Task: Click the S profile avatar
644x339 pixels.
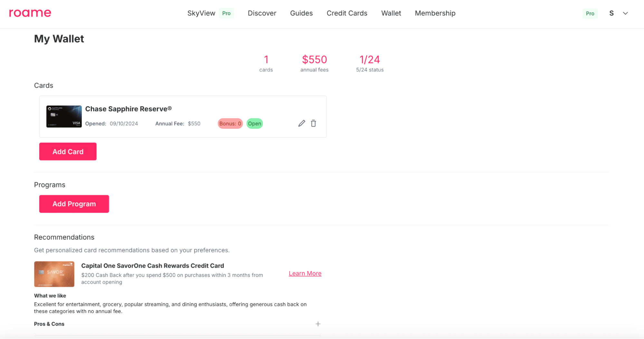Action: pos(611,13)
